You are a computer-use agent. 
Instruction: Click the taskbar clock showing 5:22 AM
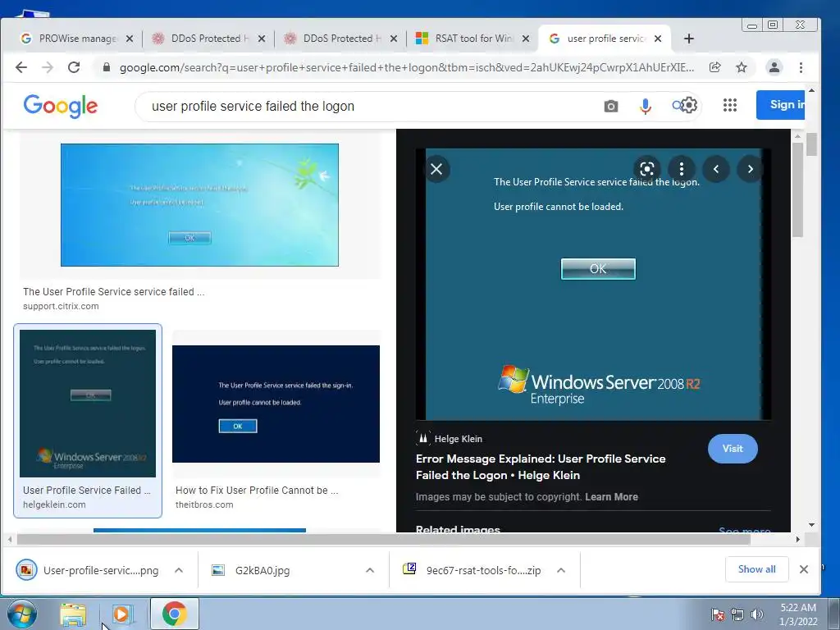coord(798,614)
